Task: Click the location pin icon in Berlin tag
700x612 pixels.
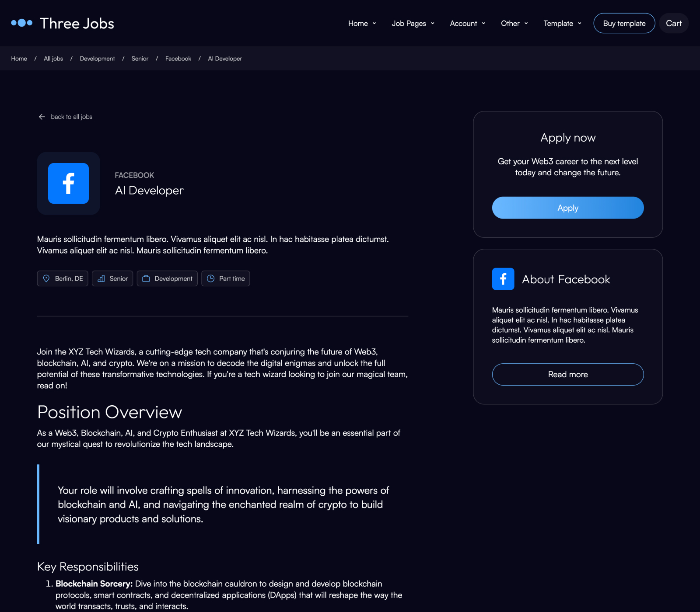Action: pyautogui.click(x=46, y=278)
